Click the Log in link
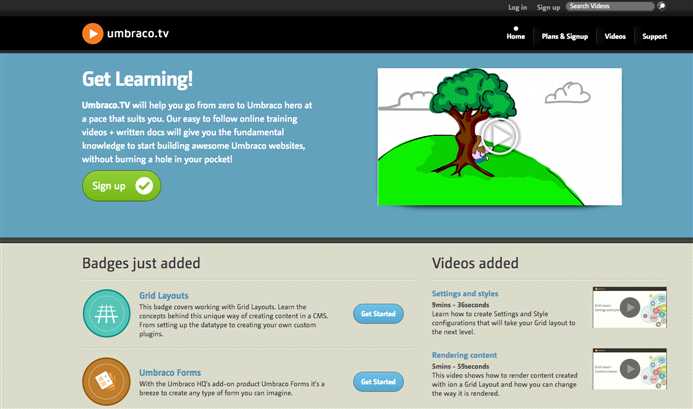Image resolution: width=693 pixels, height=409 pixels. 518,7
